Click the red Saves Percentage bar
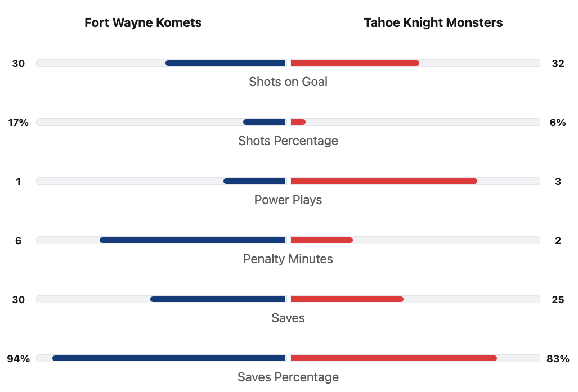This screenshot has width=578, height=392. click(x=393, y=358)
